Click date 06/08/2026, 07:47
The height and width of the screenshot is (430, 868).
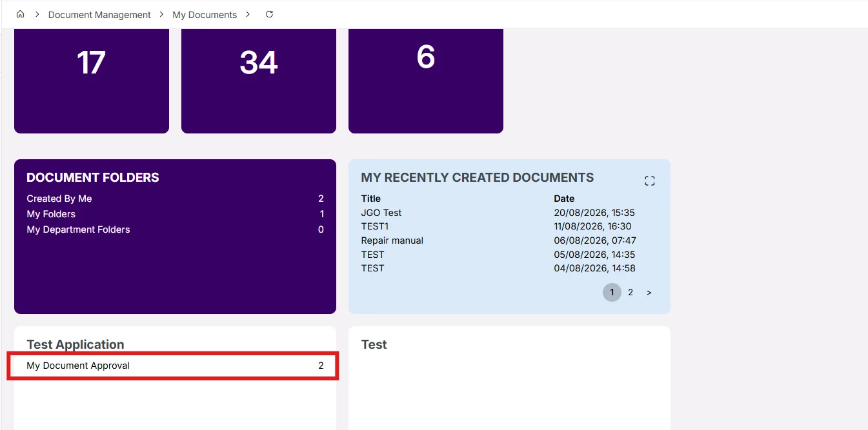(x=595, y=240)
